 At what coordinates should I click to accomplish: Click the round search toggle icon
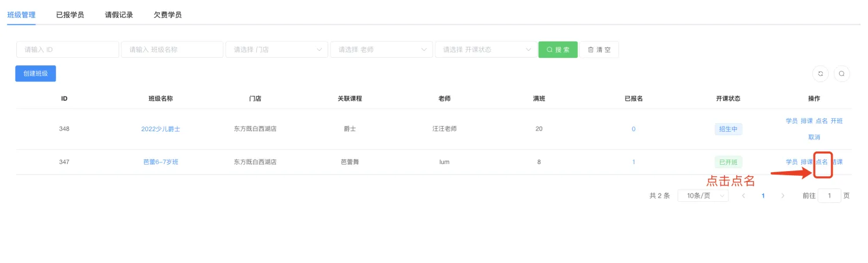pos(841,73)
